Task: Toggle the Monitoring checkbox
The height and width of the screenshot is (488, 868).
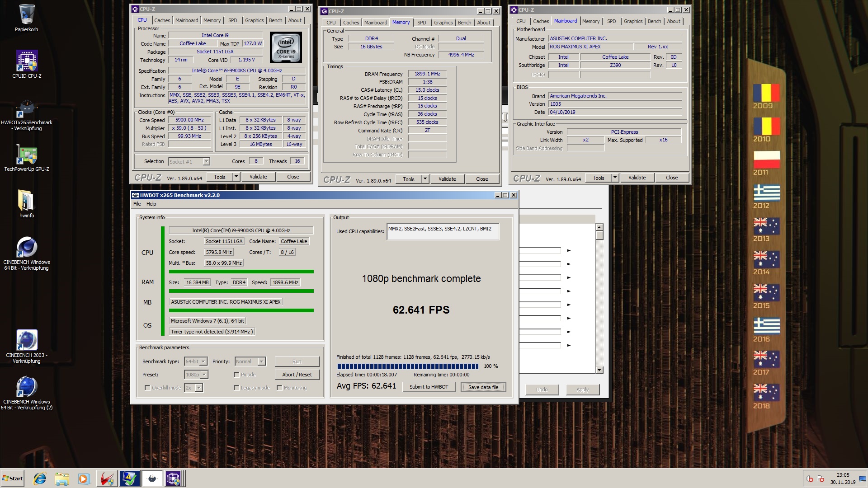Action: coord(279,388)
